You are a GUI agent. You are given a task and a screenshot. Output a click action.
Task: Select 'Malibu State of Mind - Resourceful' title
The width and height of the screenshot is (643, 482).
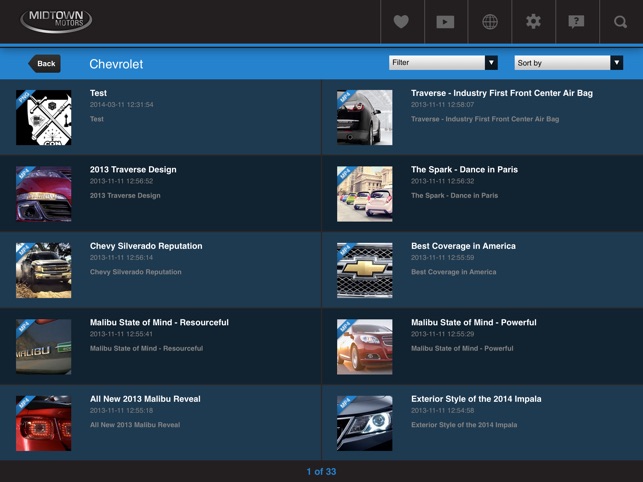tap(159, 322)
